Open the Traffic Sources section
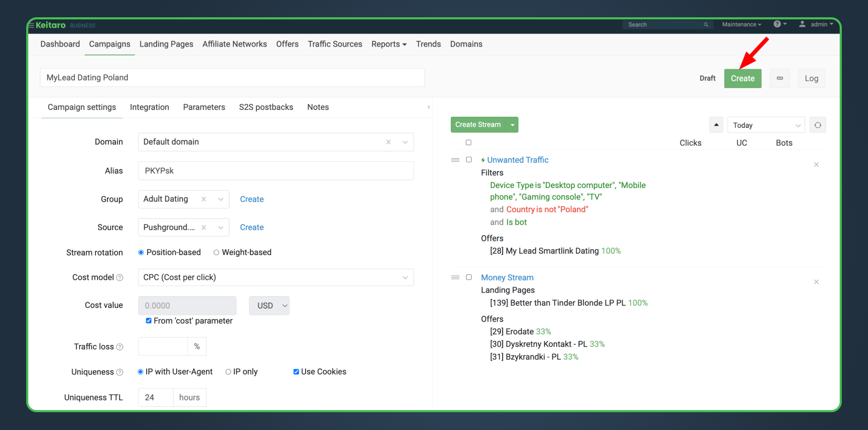This screenshot has height=430, width=868. pyautogui.click(x=335, y=45)
